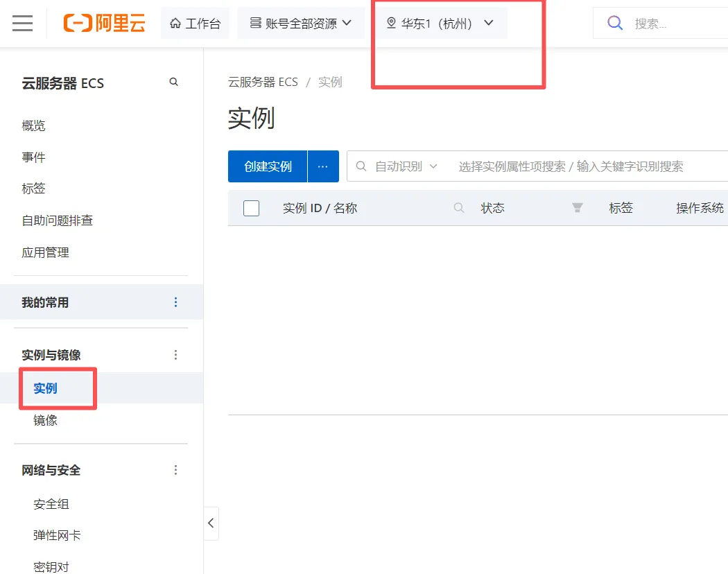Screen dimensions: 728x574
Task: Click the 实例与镜像 section header
Action: [51, 355]
